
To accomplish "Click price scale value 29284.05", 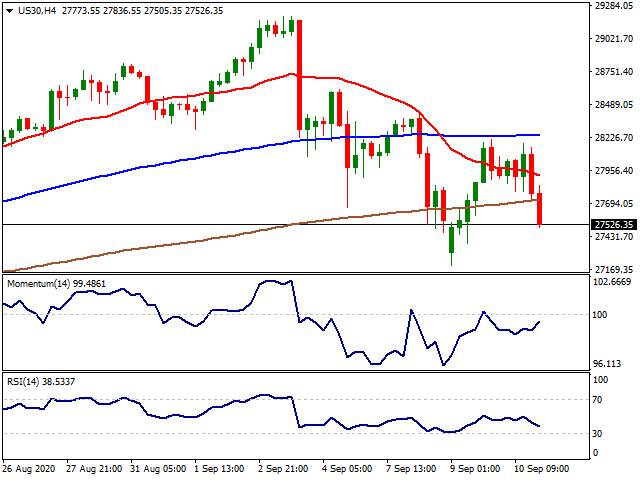I will [614, 6].
